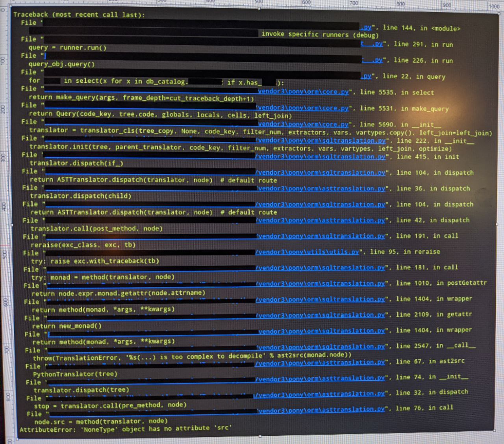This screenshot has height=444, width=504.
Task: Click the code line 'translator.dispatch(if_)'
Action: tap(76, 163)
